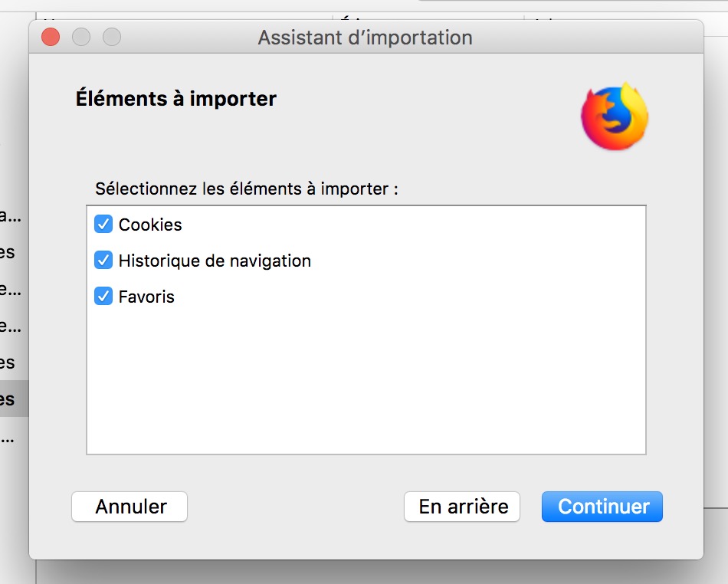Click the Firefox logo in the dialog
The width and height of the screenshot is (728, 584).
click(x=615, y=116)
